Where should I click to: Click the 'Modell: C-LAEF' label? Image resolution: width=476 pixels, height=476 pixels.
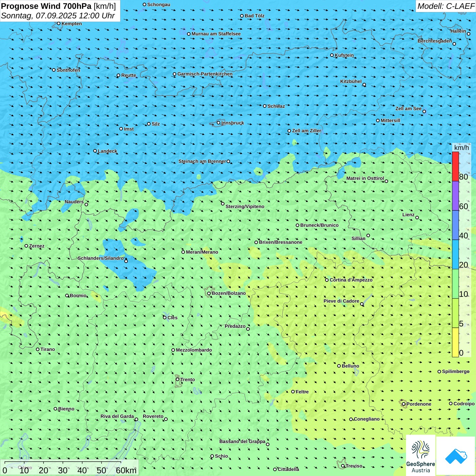click(x=446, y=6)
